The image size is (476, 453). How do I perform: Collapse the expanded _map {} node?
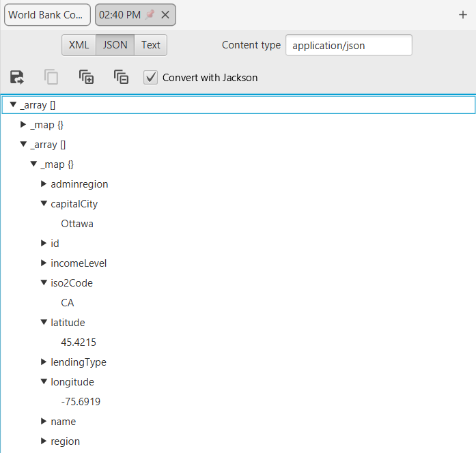pyautogui.click(x=33, y=164)
